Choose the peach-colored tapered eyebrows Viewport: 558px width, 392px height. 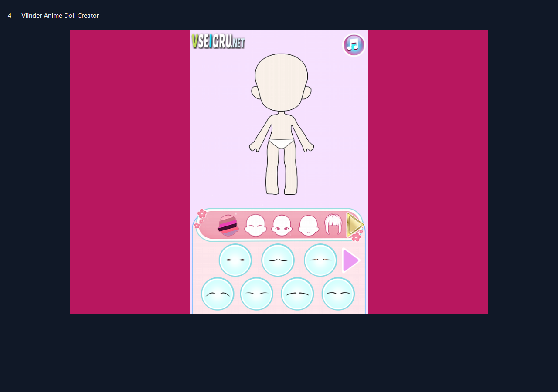[x=320, y=260]
